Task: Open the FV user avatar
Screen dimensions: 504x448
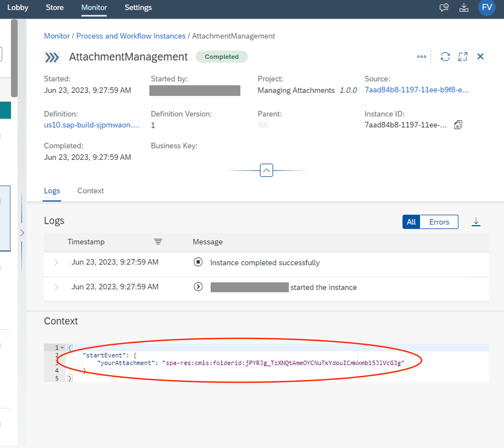Action: [x=486, y=7]
